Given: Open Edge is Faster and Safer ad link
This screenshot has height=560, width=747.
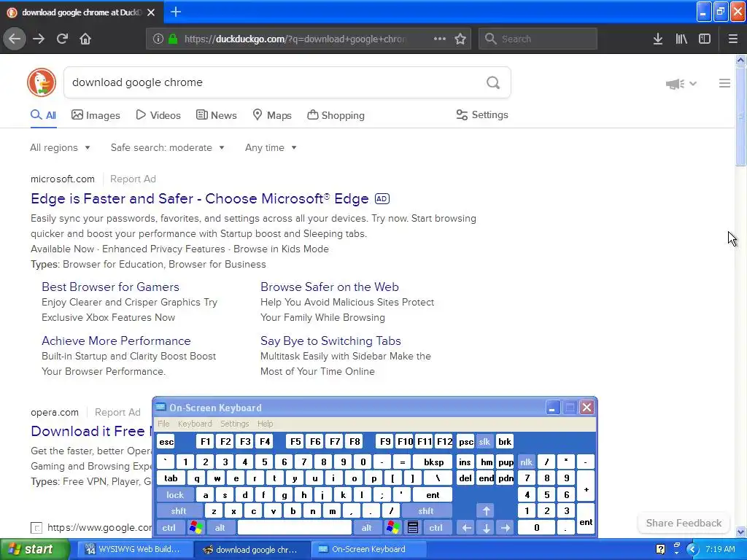Looking at the screenshot, I should 200,198.
